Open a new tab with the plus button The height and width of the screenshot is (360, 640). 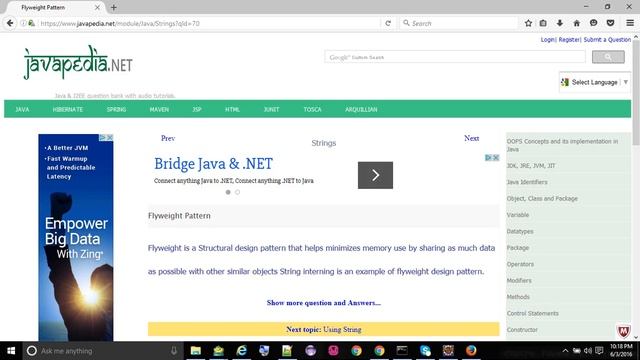coord(113,7)
